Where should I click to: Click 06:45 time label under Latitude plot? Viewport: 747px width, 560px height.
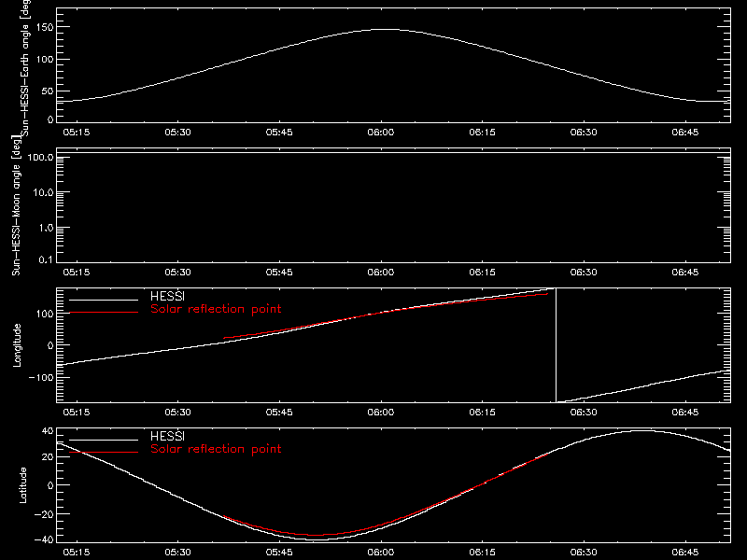coord(685,553)
